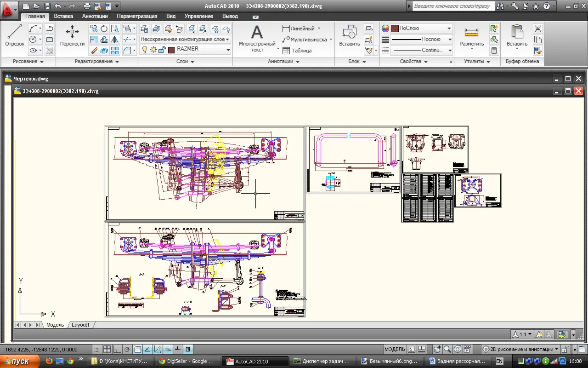This screenshot has width=588, height=368.
Task: Toggle ortho mode in status bar
Action: tap(117, 349)
